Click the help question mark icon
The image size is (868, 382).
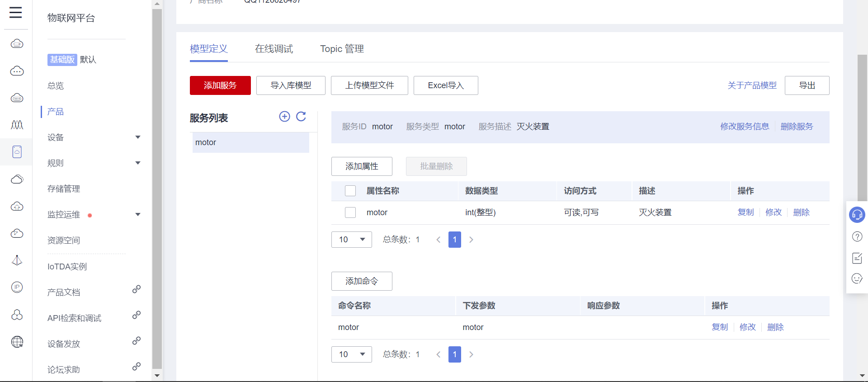857,236
